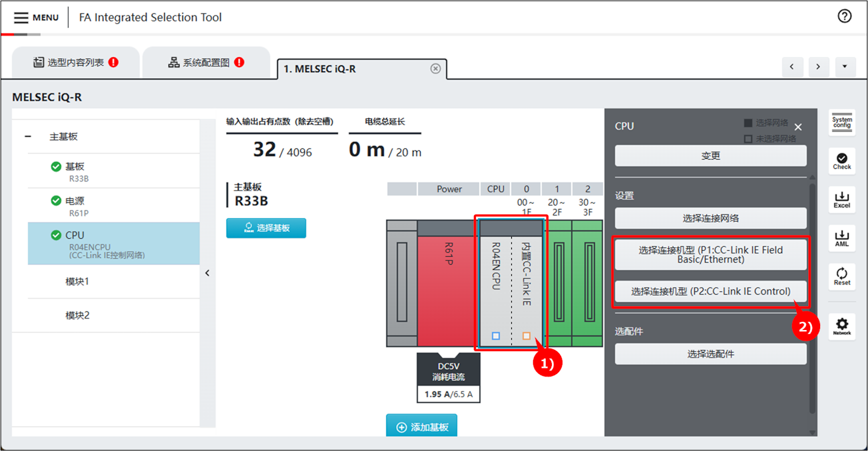Open Network settings gear icon

[x=841, y=327]
